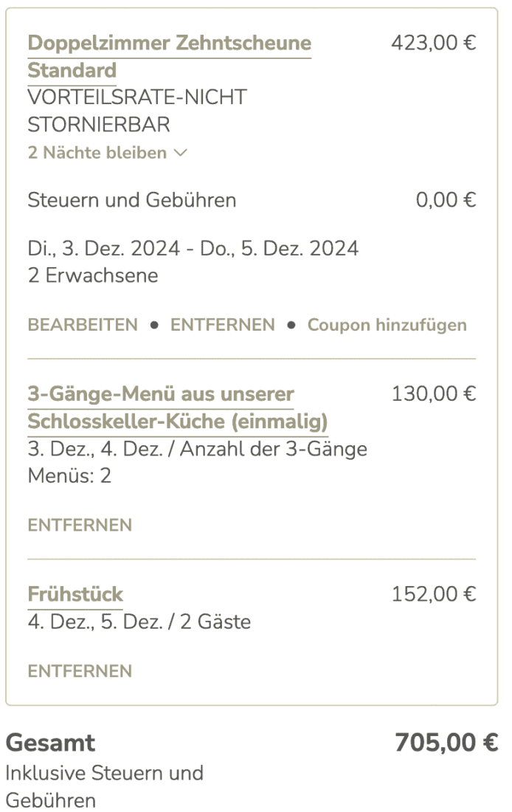Click the VORTEILSRATE-NICHT STORNIERBAR rate text
This screenshot has height=812, width=512.
tap(136, 111)
